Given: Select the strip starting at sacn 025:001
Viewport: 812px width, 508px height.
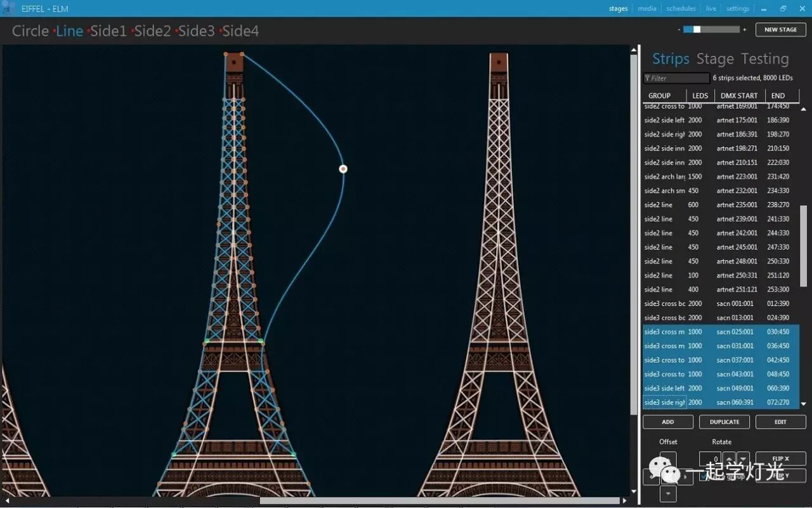Looking at the screenshot, I should click(721, 332).
